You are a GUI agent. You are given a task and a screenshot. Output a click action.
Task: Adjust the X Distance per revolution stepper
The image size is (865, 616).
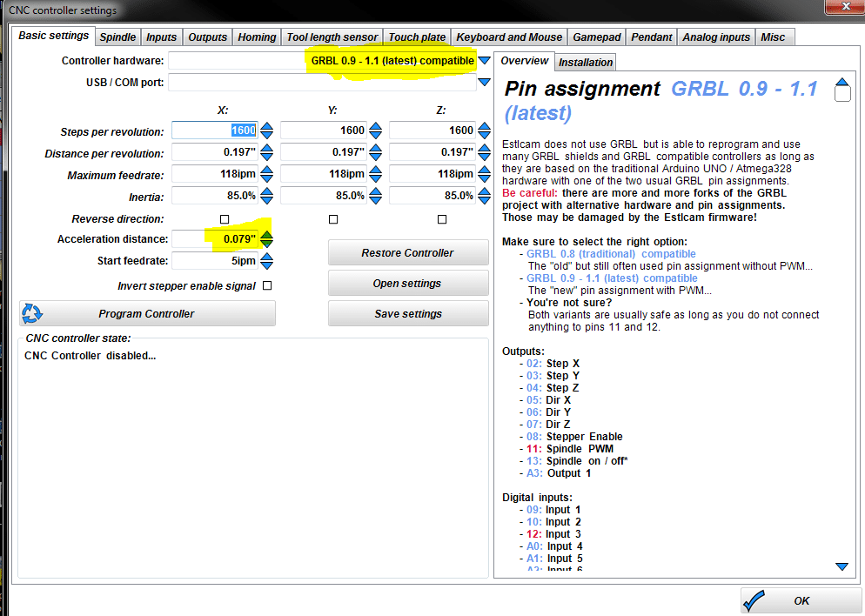pyautogui.click(x=266, y=152)
